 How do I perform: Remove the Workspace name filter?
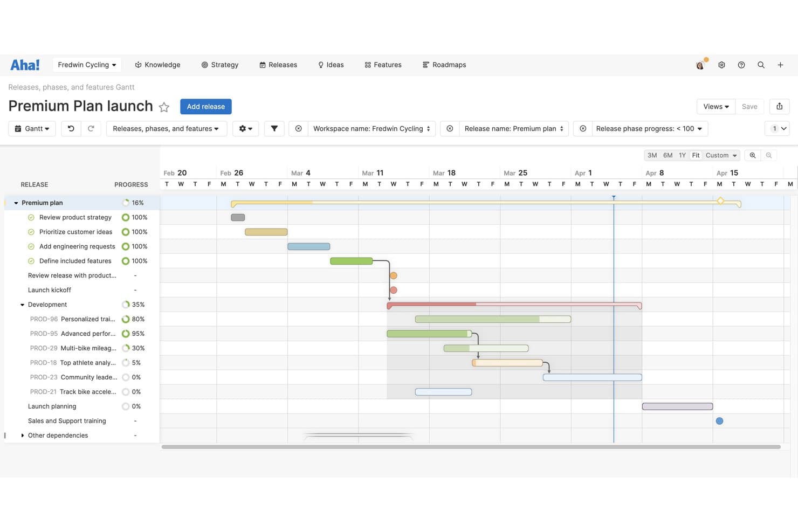point(298,128)
